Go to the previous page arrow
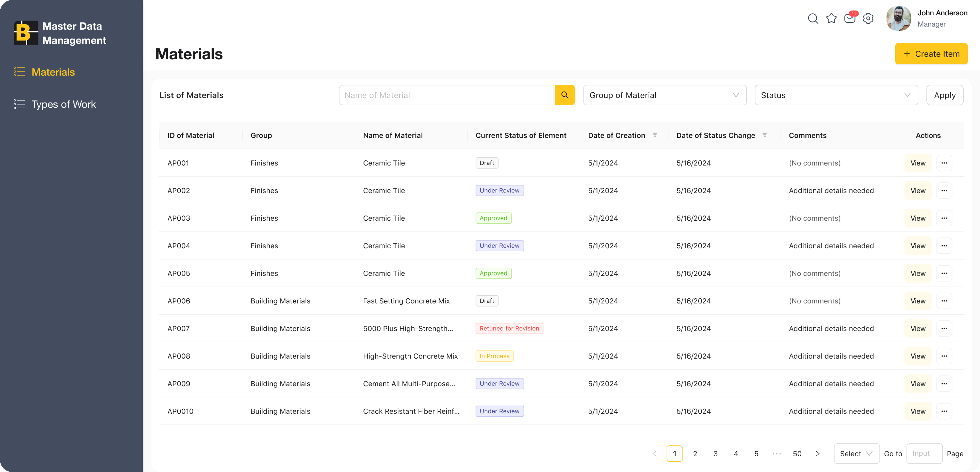Viewport: 980px width, 472px height. [654, 453]
